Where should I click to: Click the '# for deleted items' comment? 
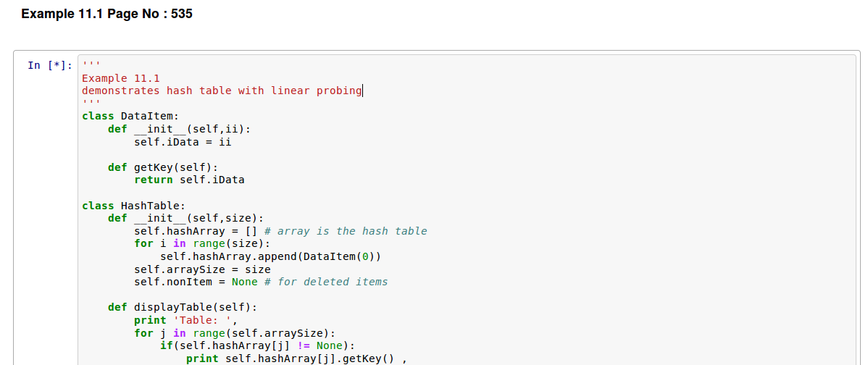click(x=327, y=282)
